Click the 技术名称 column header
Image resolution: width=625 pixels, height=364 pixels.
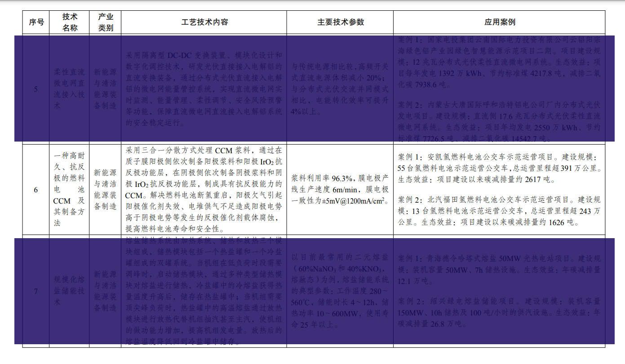tap(70, 22)
